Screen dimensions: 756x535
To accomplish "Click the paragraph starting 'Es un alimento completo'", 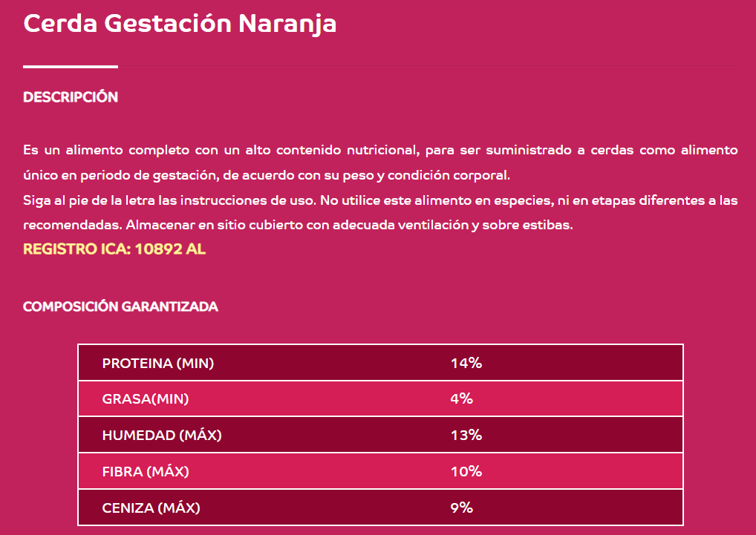I will (x=380, y=163).
